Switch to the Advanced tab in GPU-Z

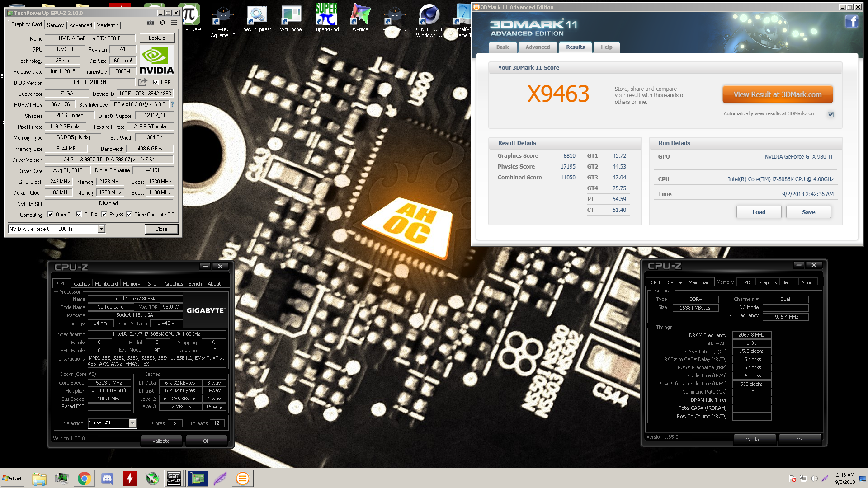(81, 25)
